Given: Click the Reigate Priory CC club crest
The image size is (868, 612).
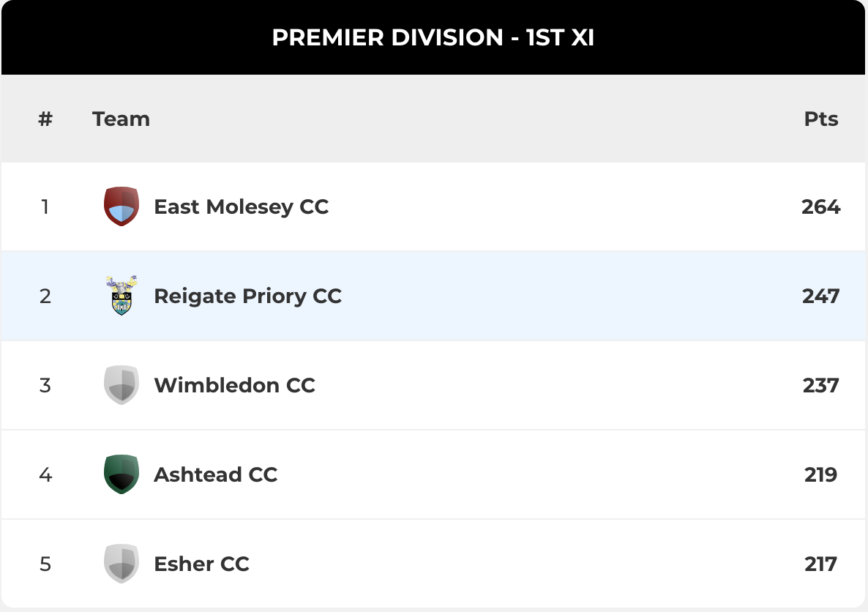Looking at the screenshot, I should point(121,295).
